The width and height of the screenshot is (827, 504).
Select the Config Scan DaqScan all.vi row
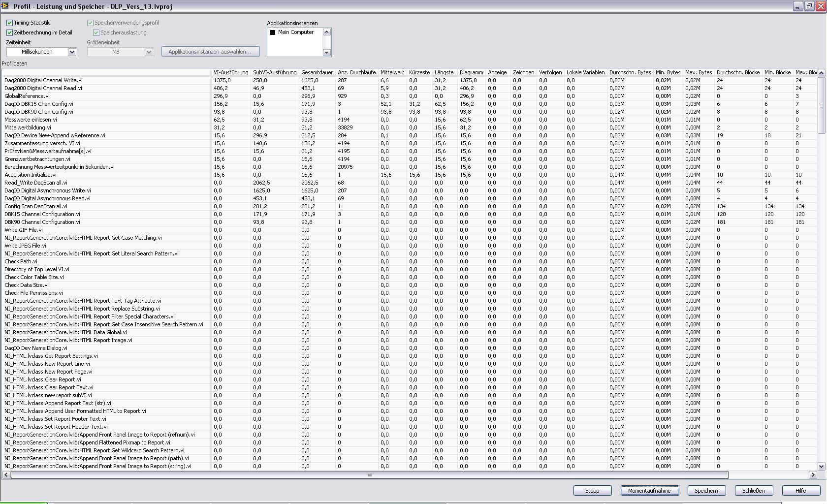coord(410,206)
